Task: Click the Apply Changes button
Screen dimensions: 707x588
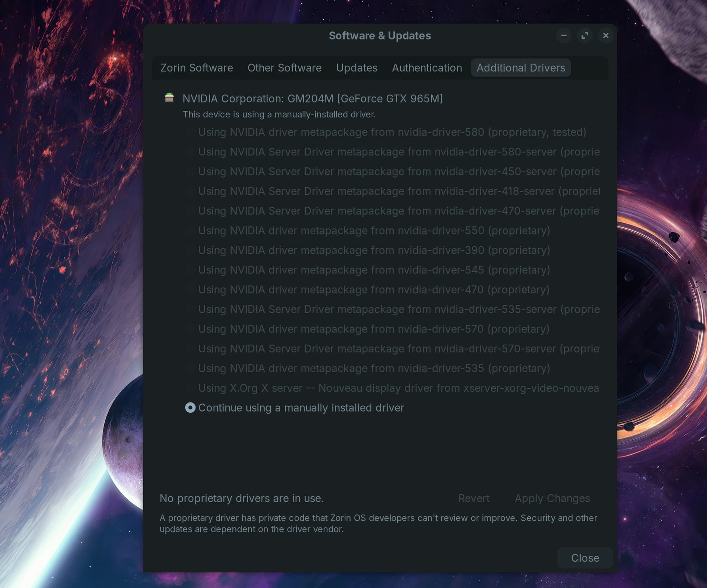Action: 552,498
